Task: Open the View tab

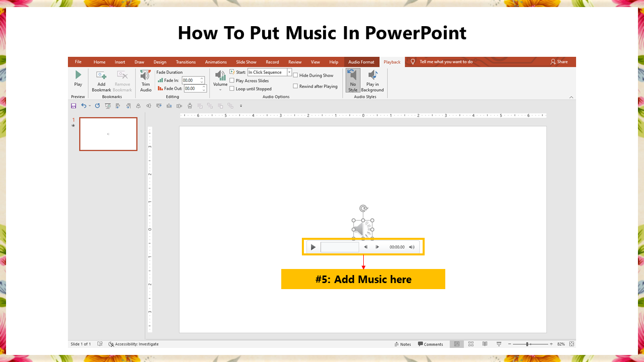Action: tap(315, 62)
